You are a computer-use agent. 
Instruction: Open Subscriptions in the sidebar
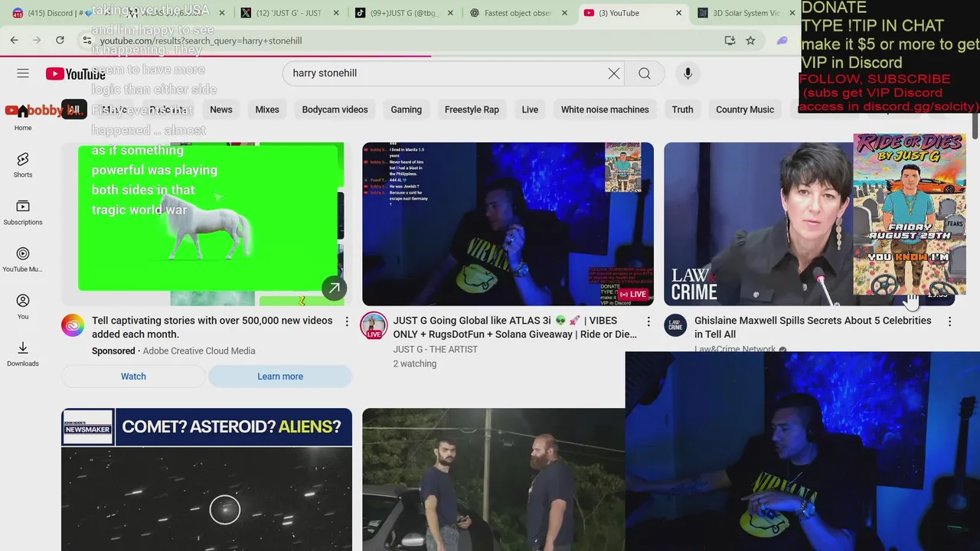pyautogui.click(x=23, y=212)
